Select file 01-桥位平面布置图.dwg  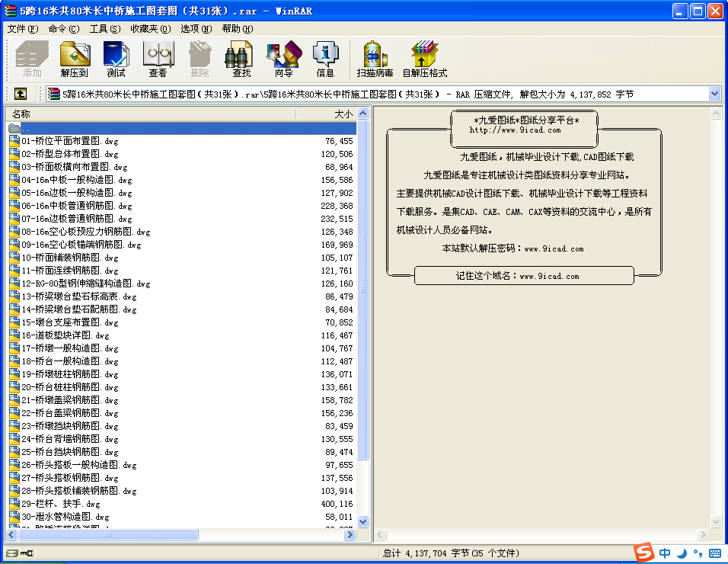[70, 141]
